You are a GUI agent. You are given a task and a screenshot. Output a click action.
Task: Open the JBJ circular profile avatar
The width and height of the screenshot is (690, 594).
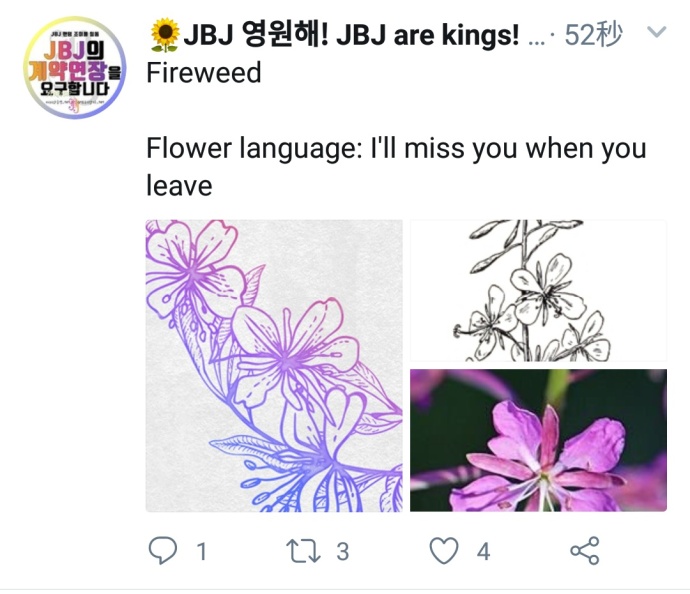75,68
